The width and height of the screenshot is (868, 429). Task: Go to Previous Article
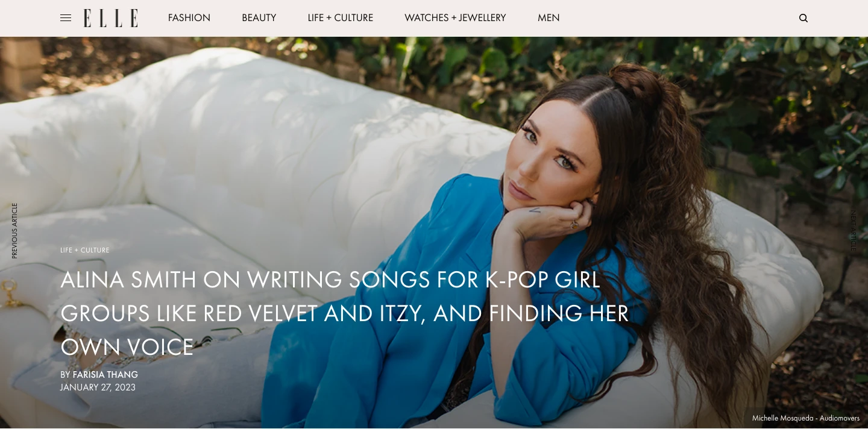(14, 231)
